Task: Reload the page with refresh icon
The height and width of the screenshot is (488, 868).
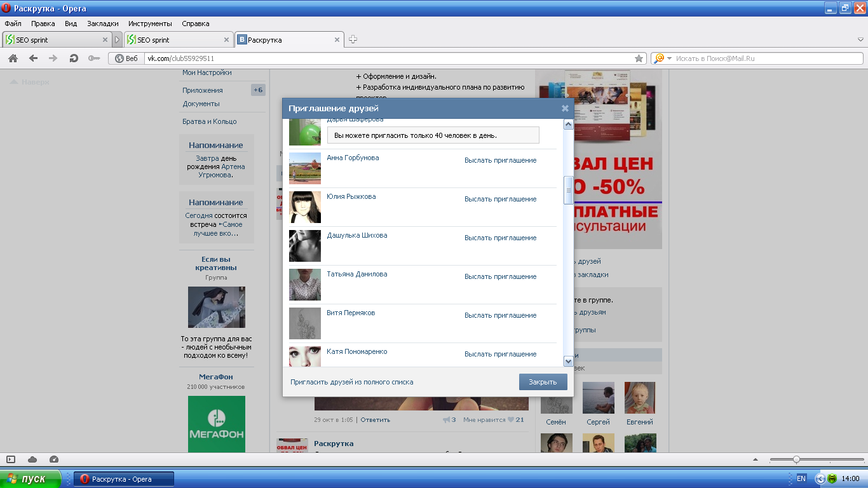Action: [x=74, y=58]
